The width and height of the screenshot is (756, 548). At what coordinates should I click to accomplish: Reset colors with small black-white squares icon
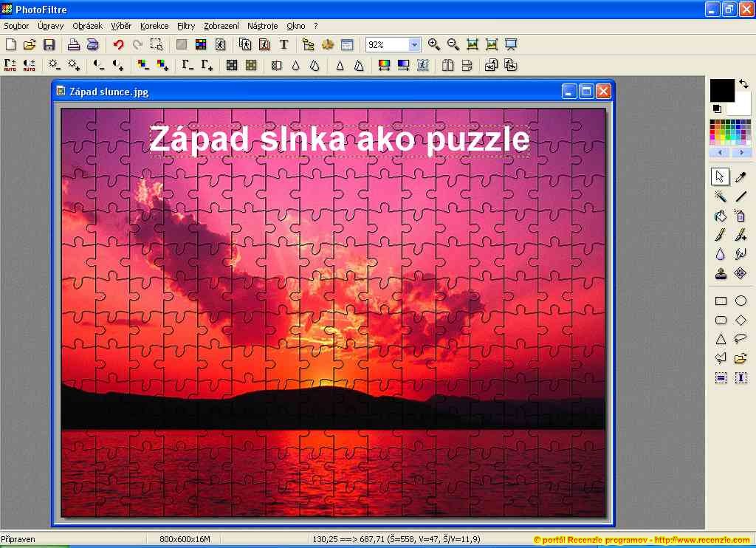click(x=717, y=109)
